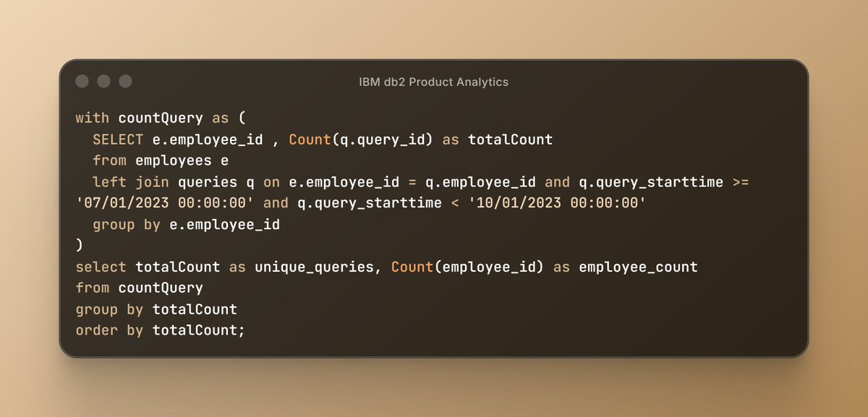
Task: Click the date '10/01/2023 00:00:00'
Action: (558, 203)
